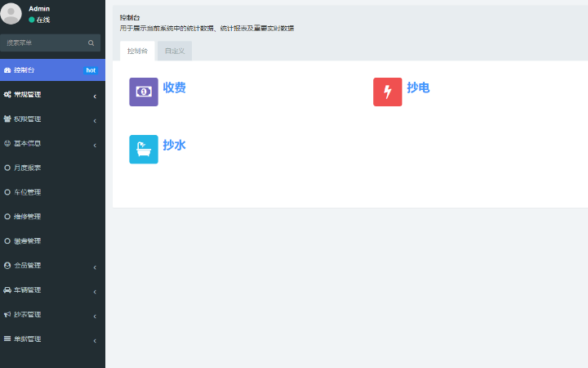Image resolution: width=588 pixels, height=368 pixels.
Task: Click the search magnifier icon in sidebar
Action: (91, 43)
